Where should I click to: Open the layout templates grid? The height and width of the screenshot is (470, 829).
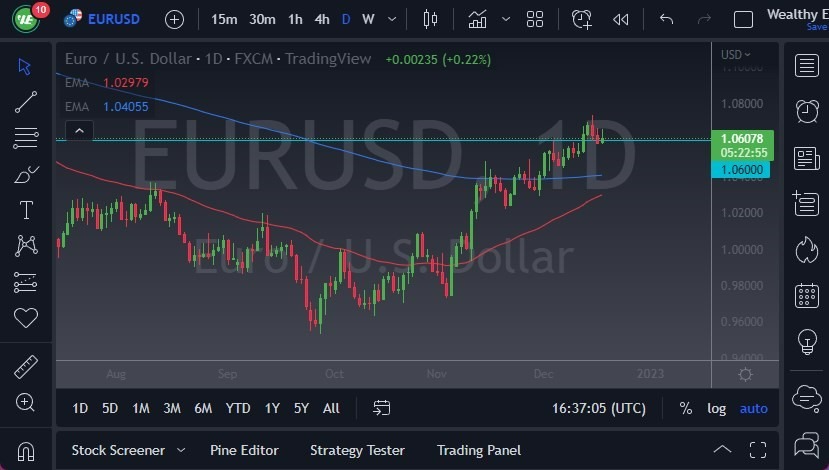coord(535,20)
